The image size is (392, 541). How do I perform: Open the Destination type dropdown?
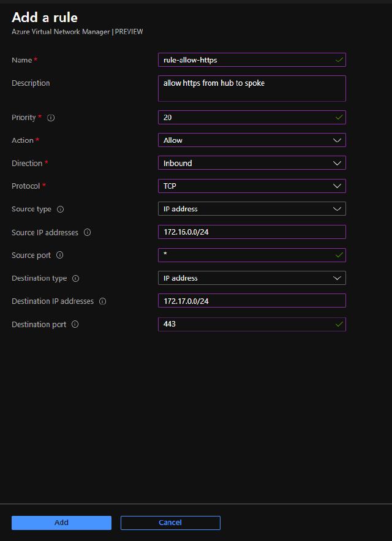(x=252, y=278)
